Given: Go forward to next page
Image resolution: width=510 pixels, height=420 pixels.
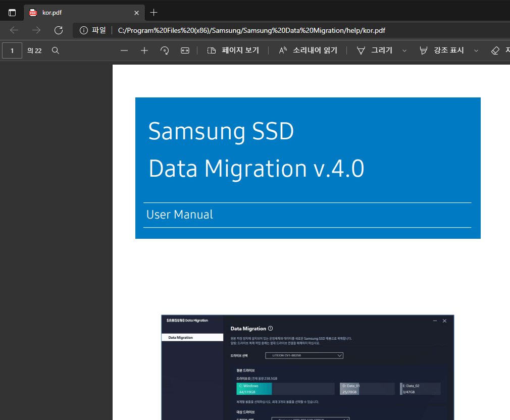Looking at the screenshot, I should click(x=36, y=30).
